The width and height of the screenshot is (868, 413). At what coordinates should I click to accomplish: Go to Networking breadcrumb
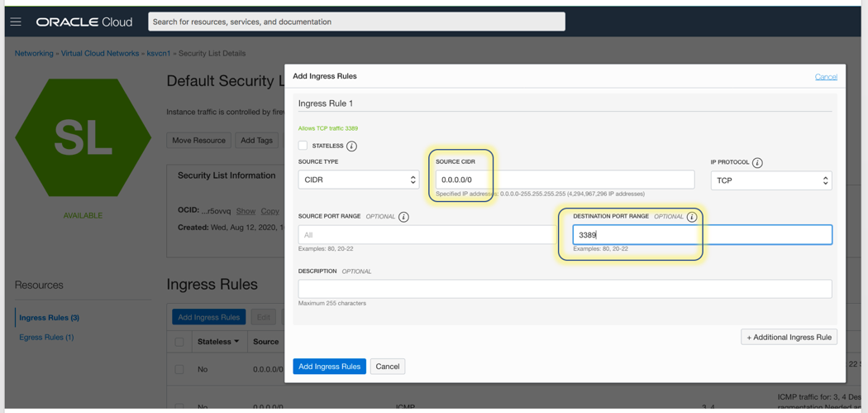pos(34,53)
